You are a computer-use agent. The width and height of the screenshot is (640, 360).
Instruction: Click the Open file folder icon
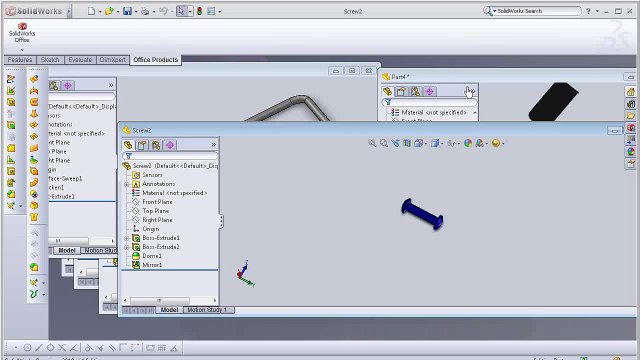[109, 11]
